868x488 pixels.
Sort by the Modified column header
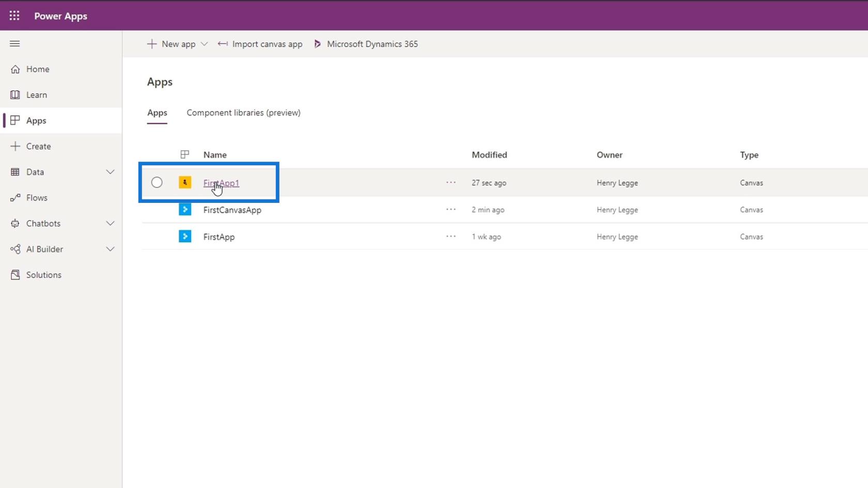coord(489,155)
